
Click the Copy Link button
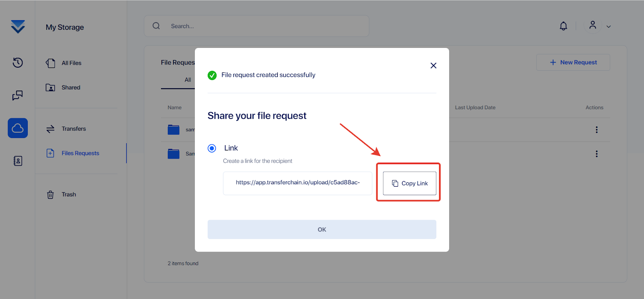pos(409,184)
